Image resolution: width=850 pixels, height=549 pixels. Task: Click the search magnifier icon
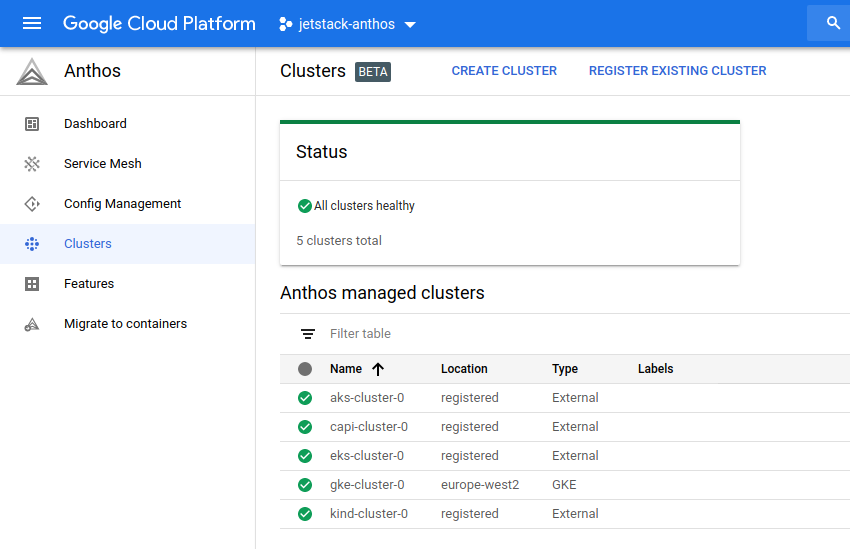pos(833,23)
